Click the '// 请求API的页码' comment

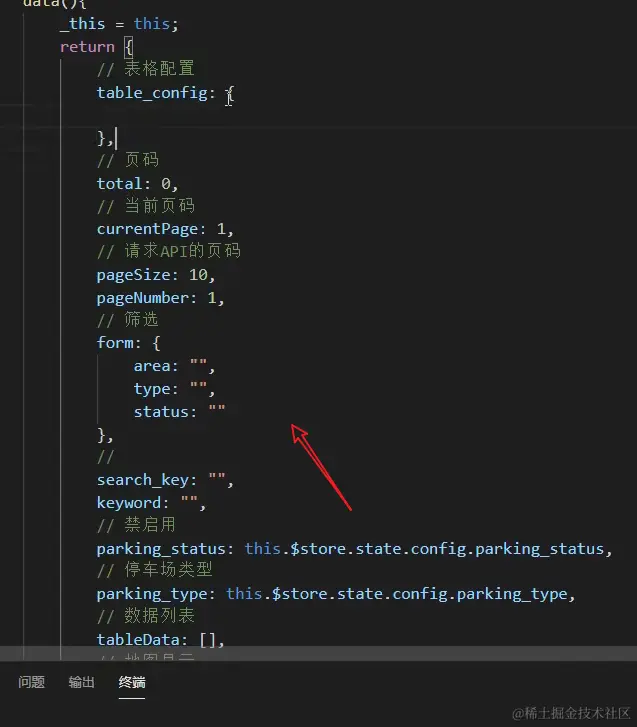pyautogui.click(x=169, y=251)
